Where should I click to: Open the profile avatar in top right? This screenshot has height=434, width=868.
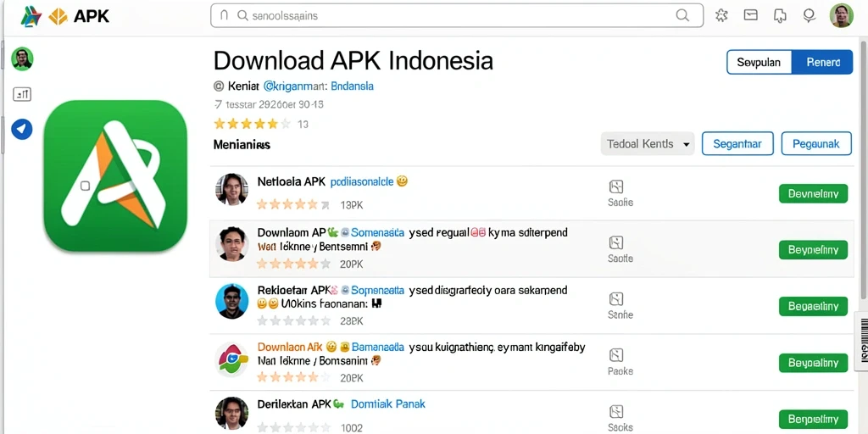[842, 15]
